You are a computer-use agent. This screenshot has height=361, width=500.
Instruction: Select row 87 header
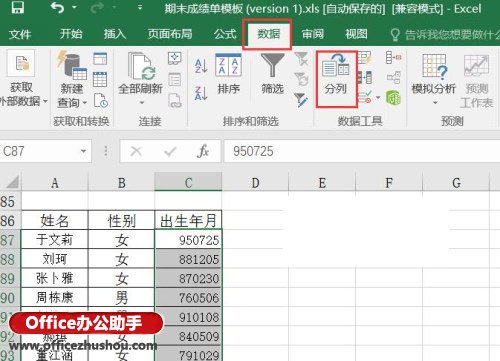pos(10,240)
